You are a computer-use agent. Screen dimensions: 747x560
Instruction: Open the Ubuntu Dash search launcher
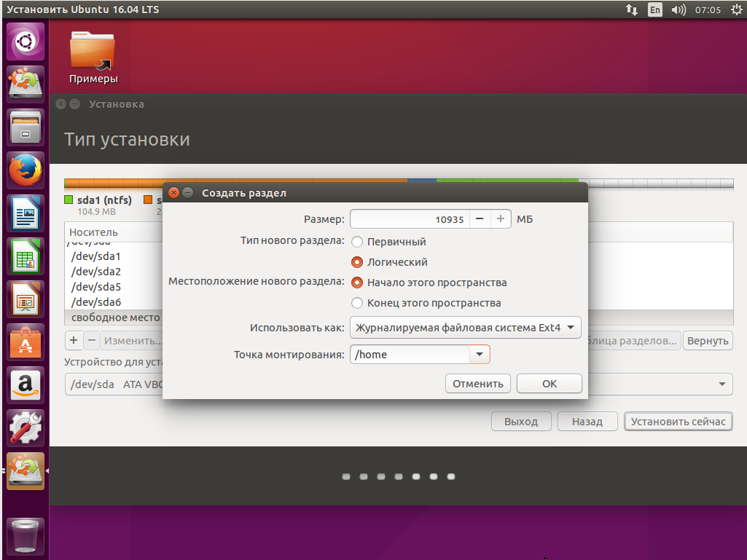pyautogui.click(x=26, y=42)
